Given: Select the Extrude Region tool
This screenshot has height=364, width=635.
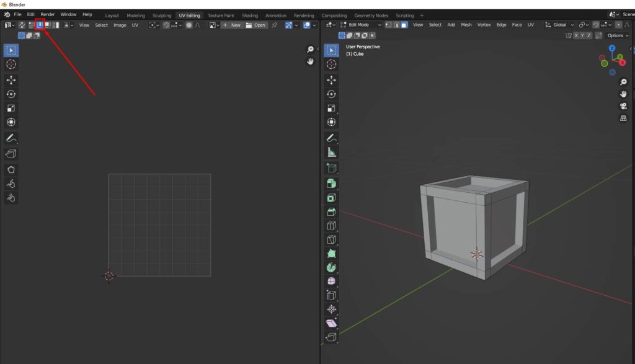Looking at the screenshot, I should click(x=331, y=184).
